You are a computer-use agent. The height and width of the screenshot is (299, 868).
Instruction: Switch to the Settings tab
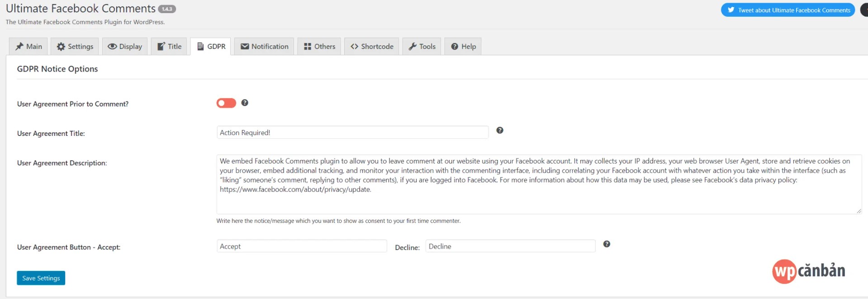(x=75, y=47)
